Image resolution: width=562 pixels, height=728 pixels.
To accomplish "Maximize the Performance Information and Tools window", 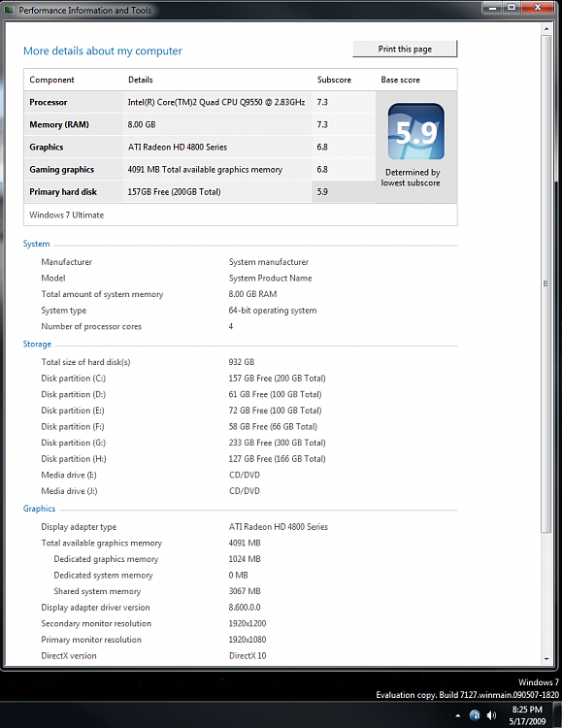I will click(x=512, y=8).
